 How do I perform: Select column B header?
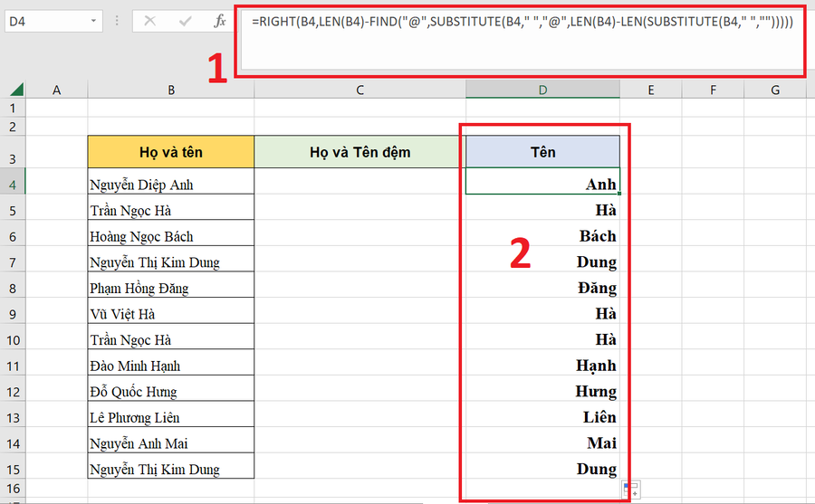(171, 90)
